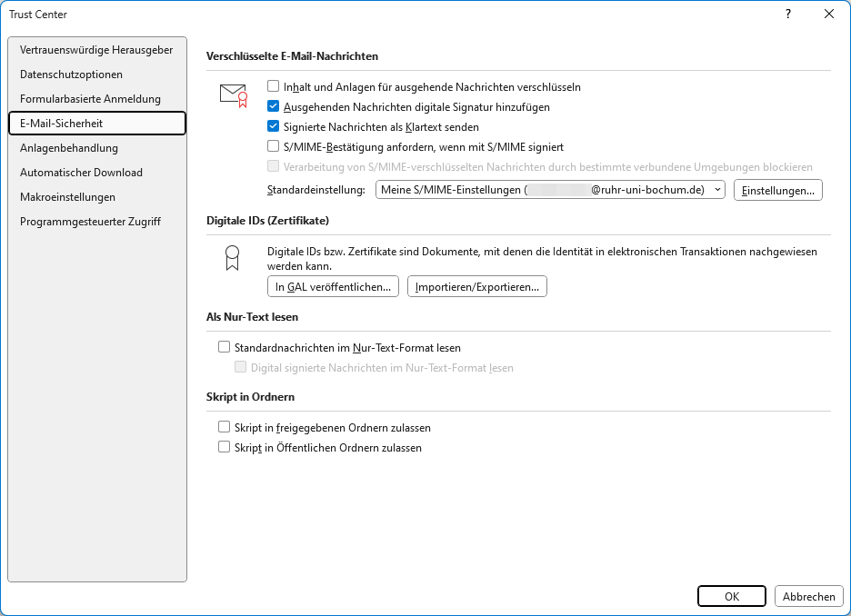Enable encryption for outgoing message contents
The width and height of the screenshot is (851, 616).
pyautogui.click(x=273, y=87)
